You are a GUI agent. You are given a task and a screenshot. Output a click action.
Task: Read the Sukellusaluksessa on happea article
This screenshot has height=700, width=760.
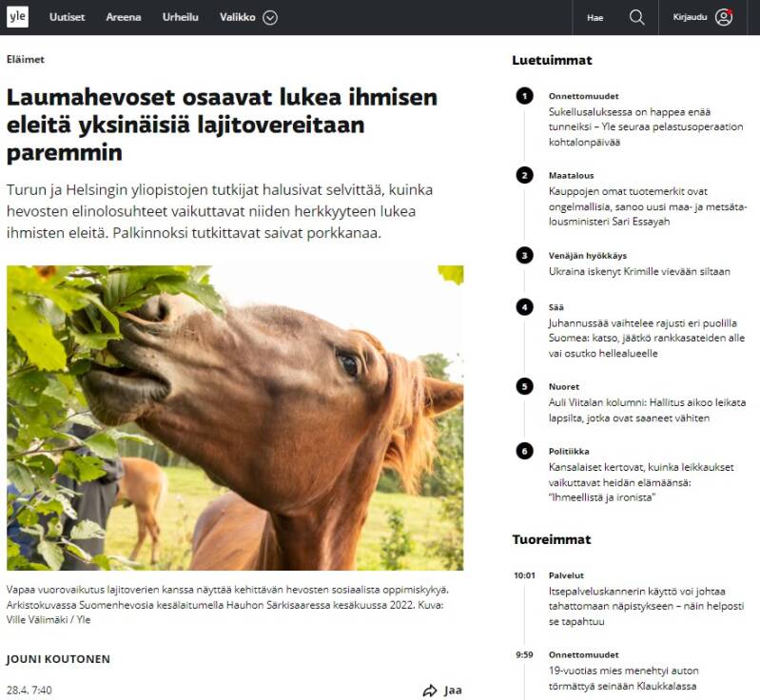coord(646,126)
